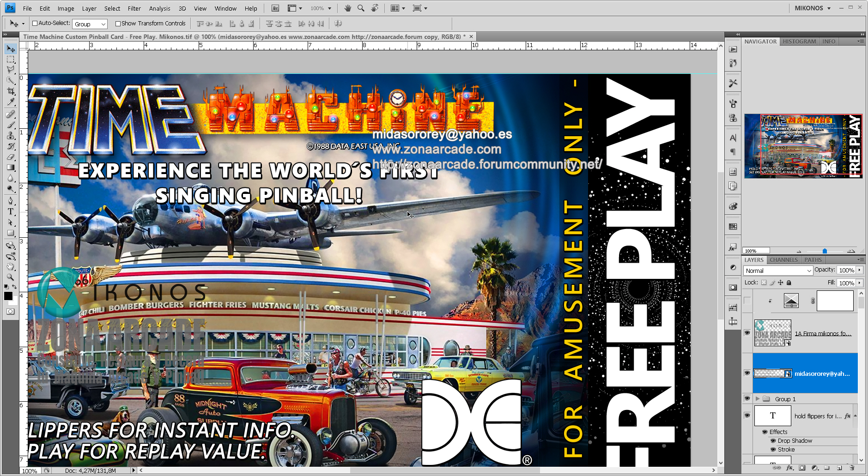
Task: Select the Eyedropper tool
Action: tap(11, 102)
